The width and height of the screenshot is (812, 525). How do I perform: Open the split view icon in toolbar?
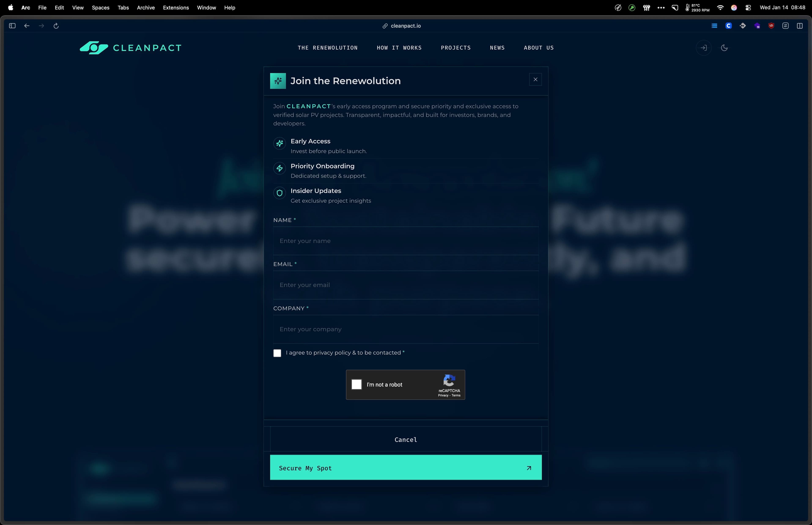[799, 26]
